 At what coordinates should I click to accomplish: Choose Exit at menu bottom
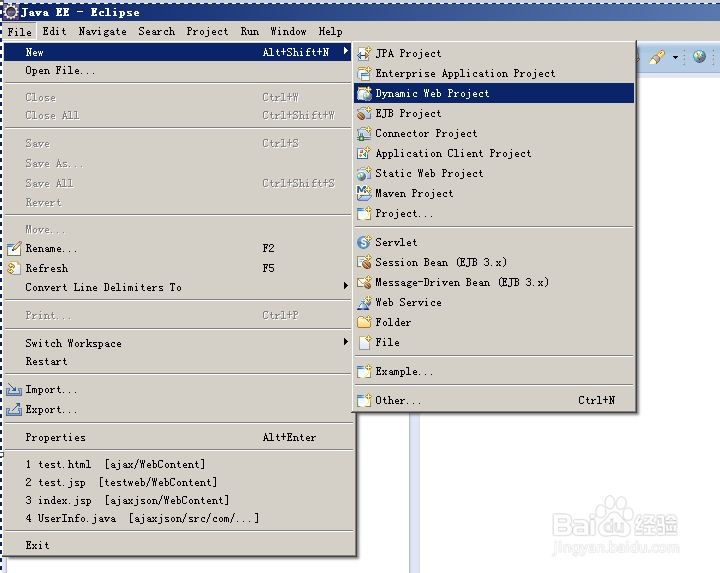[178, 545]
